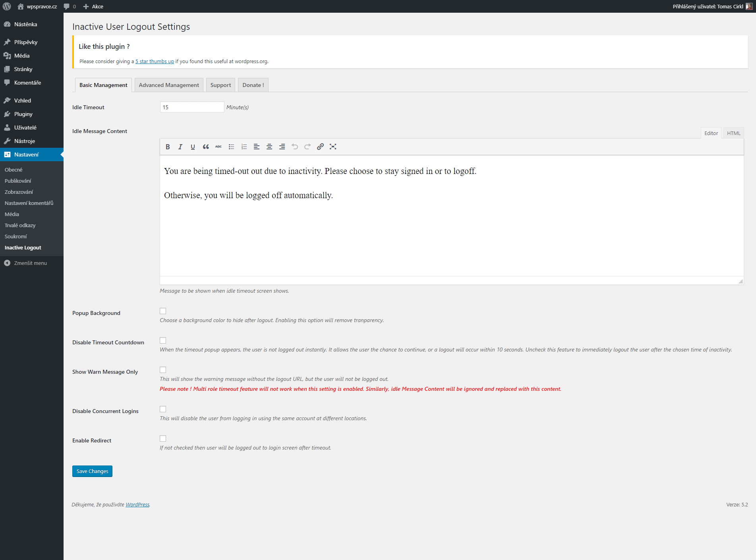
Task: Switch editor to HTML mode
Action: [733, 133]
